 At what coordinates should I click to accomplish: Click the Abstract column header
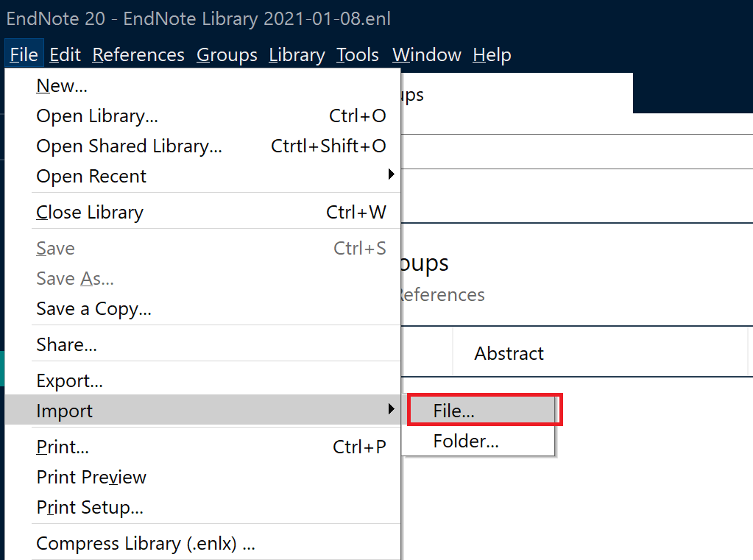click(x=601, y=352)
